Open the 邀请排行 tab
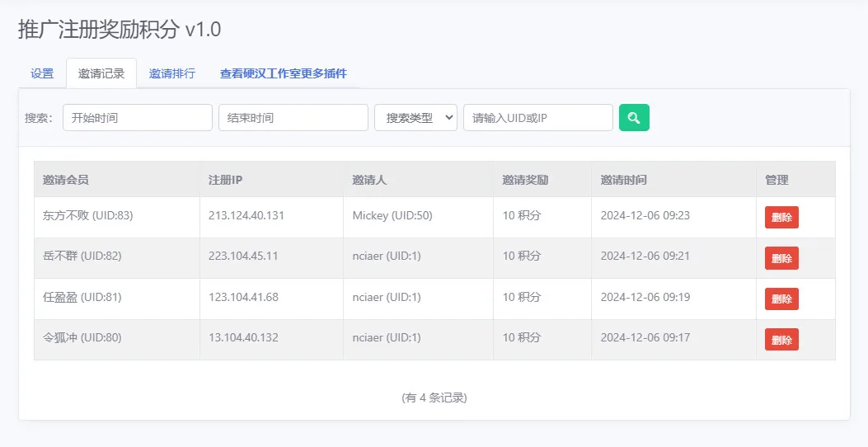This screenshot has height=447, width=868. pos(172,73)
